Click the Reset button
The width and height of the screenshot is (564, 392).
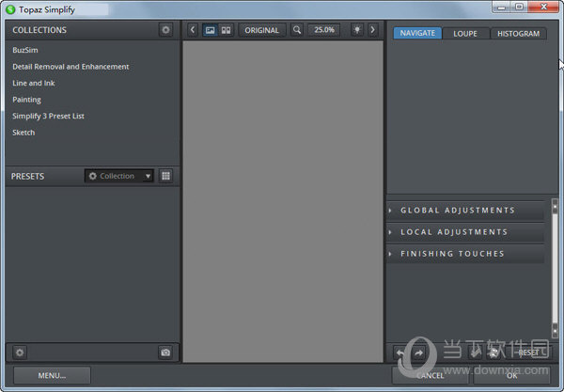pyautogui.click(x=528, y=353)
